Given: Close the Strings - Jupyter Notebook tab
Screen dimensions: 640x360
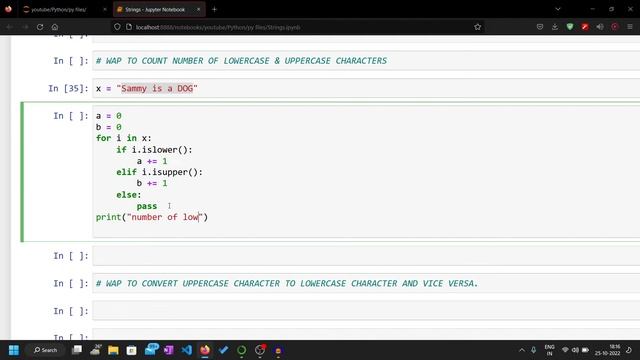Looking at the screenshot, I should tap(198, 9).
